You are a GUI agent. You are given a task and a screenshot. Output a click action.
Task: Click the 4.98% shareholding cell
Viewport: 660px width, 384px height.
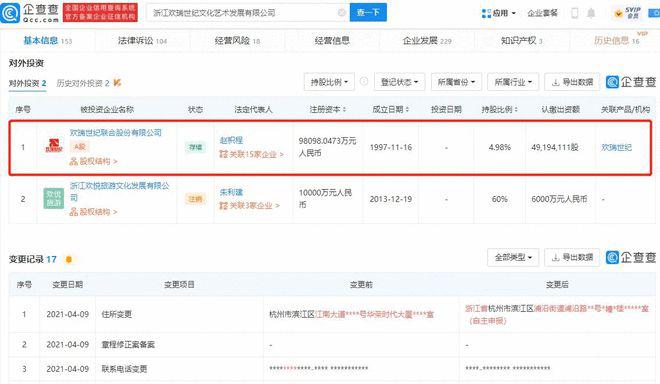pyautogui.click(x=500, y=147)
